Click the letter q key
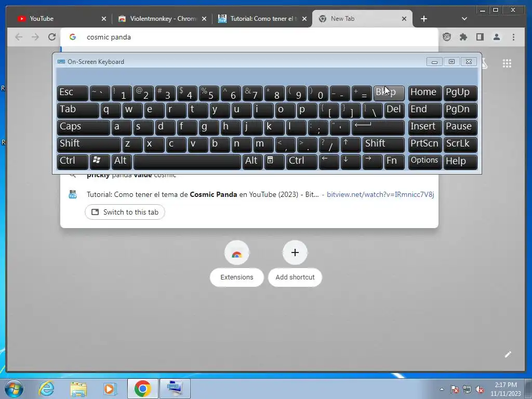 tap(111, 110)
